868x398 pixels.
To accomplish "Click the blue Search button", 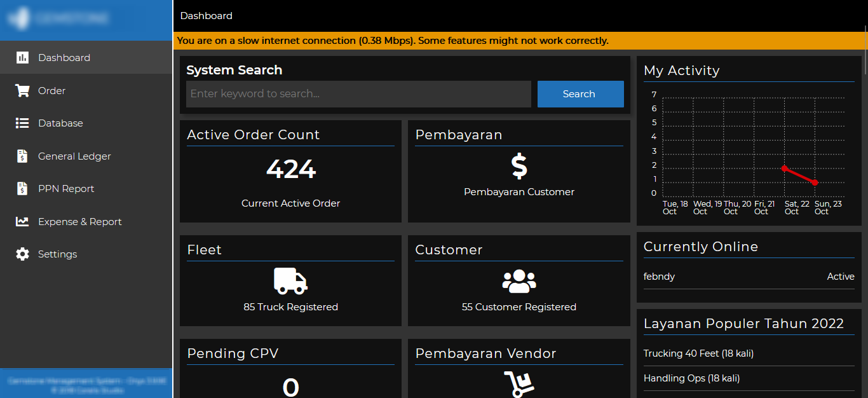I will pyautogui.click(x=581, y=94).
